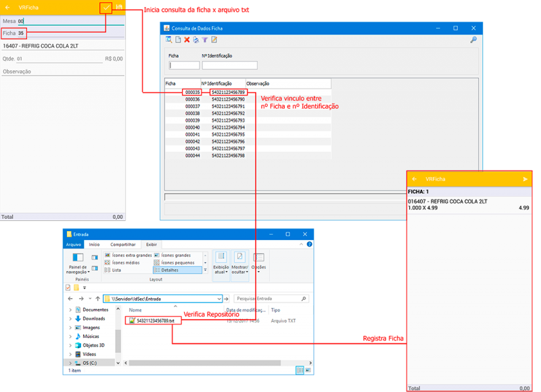Click the Mesa field in VRFicha
541x392 pixels.
[x=71, y=21]
